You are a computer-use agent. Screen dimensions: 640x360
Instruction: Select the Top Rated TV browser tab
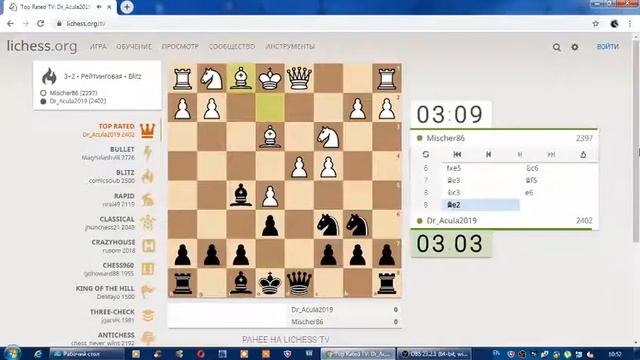pyautogui.click(x=55, y=7)
